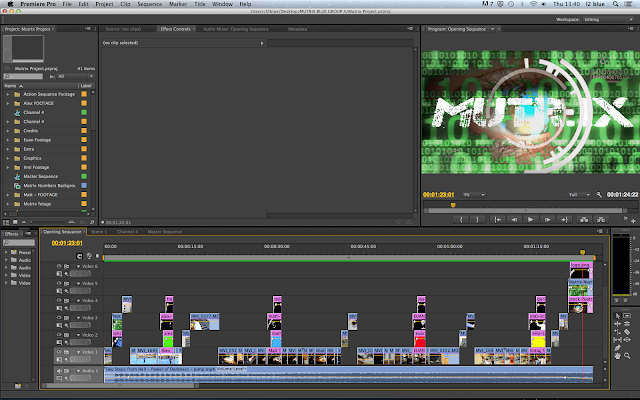Toggle Video 1 track visibility eye

(59, 352)
